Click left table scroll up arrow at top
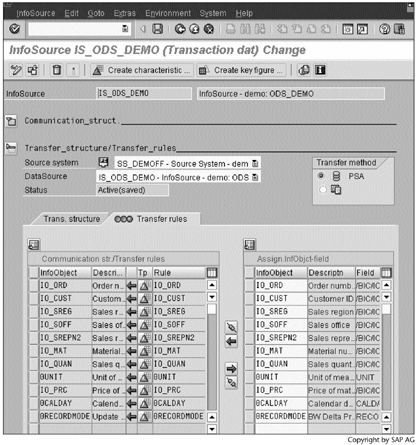The image size is (416, 445). (212, 285)
